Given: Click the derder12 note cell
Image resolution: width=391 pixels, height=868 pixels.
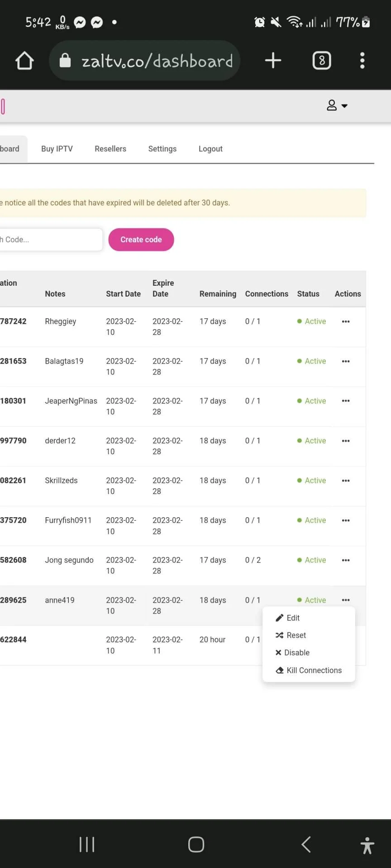Looking at the screenshot, I should 60,441.
